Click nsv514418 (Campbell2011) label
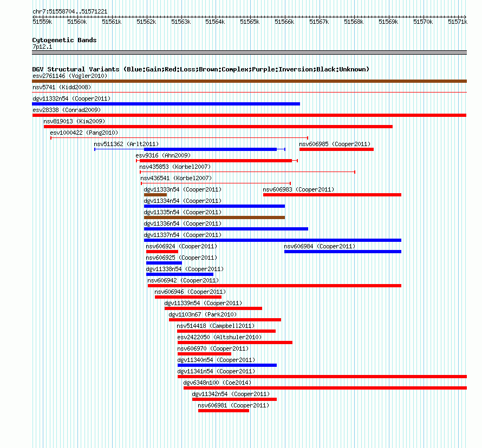Image resolution: width=482 pixels, height=448 pixels. point(216,326)
